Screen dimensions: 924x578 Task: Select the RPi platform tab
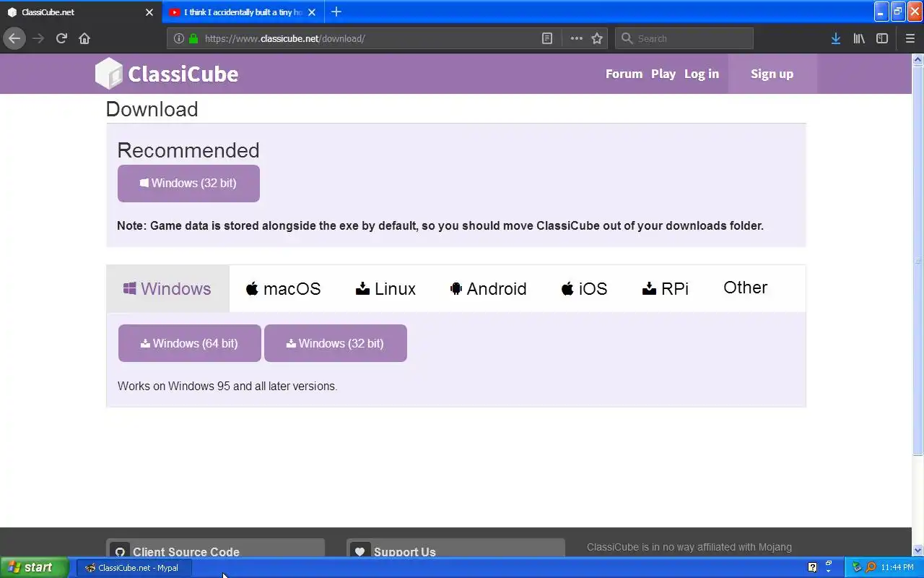(x=665, y=289)
